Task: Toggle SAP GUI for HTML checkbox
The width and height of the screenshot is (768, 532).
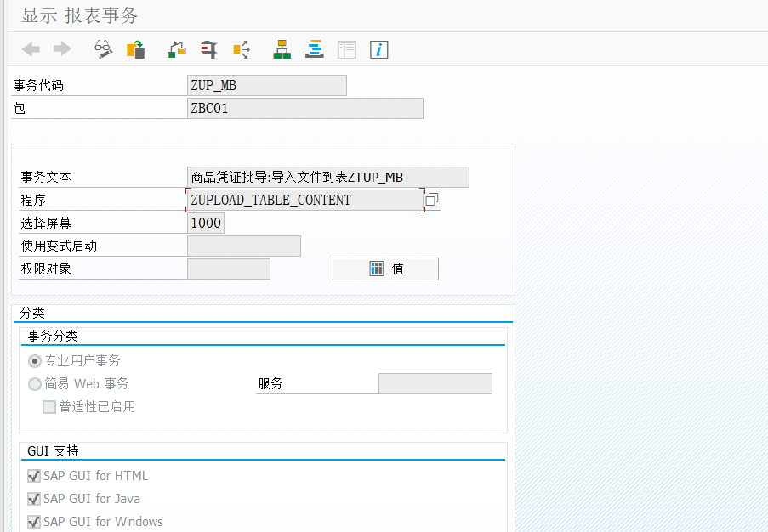Action: point(34,476)
